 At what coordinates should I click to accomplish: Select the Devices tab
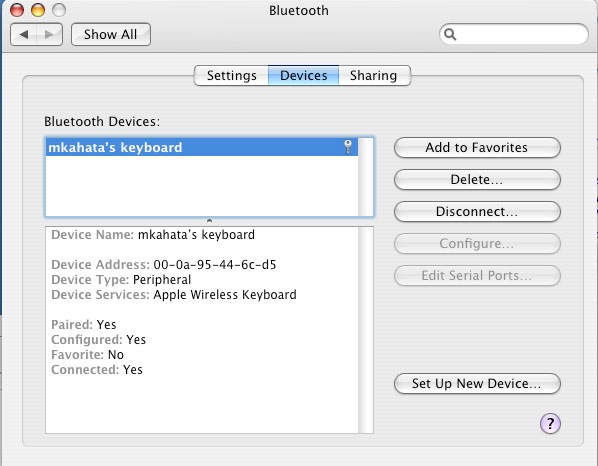pos(304,76)
